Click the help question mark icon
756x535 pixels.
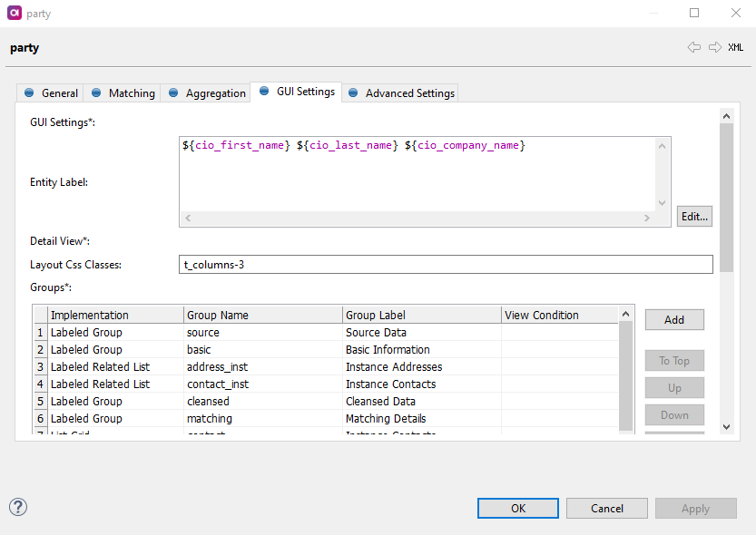(17, 508)
